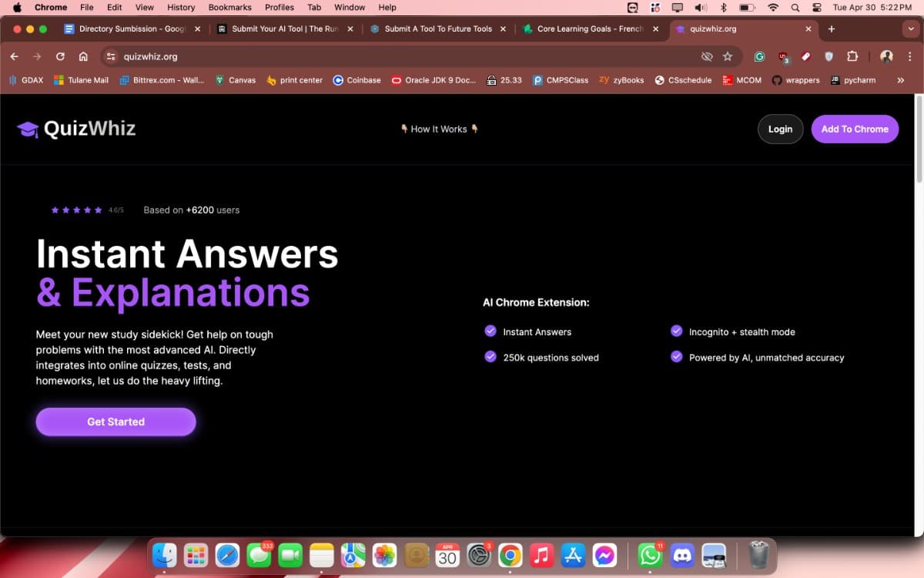Screen dimensions: 924x578
Task: Open the Canvas bookmark
Action: 235,80
